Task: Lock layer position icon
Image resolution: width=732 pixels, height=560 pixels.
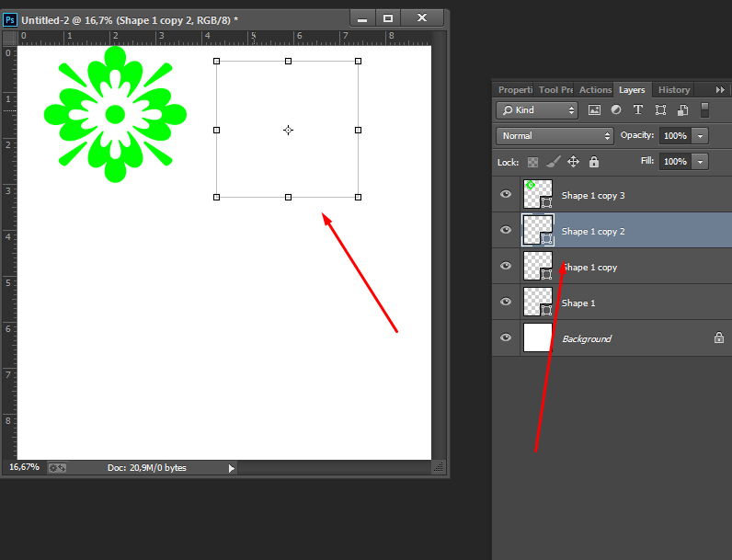Action: click(x=573, y=162)
